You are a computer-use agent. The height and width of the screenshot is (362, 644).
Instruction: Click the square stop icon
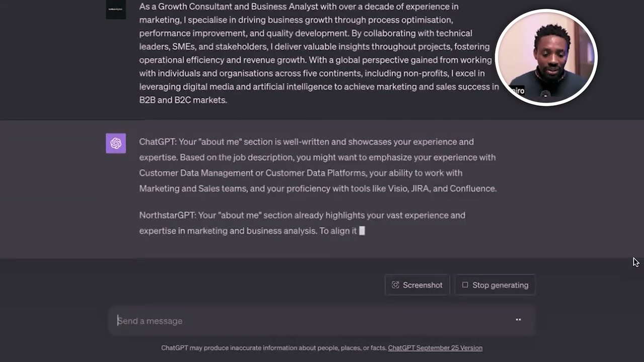(x=465, y=285)
